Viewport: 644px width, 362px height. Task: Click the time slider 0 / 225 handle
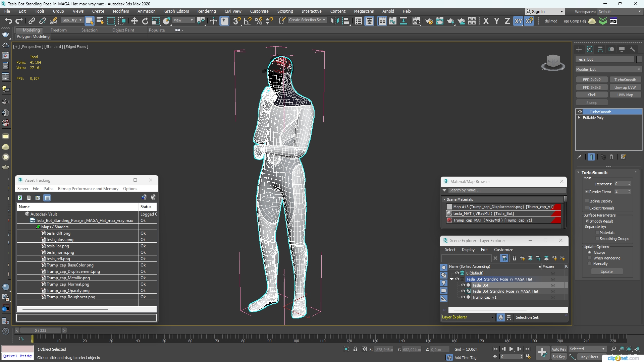[x=40, y=330]
